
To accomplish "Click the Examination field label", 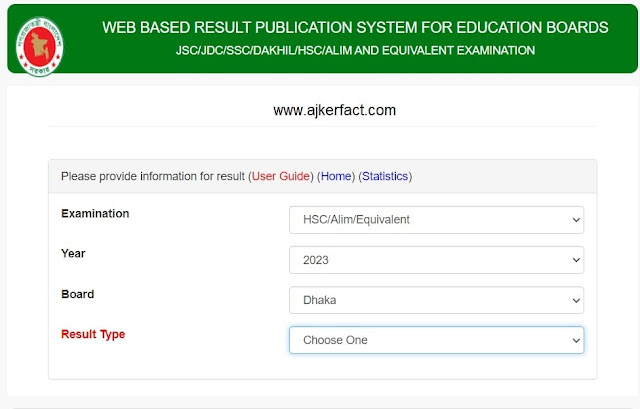I will click(95, 214).
